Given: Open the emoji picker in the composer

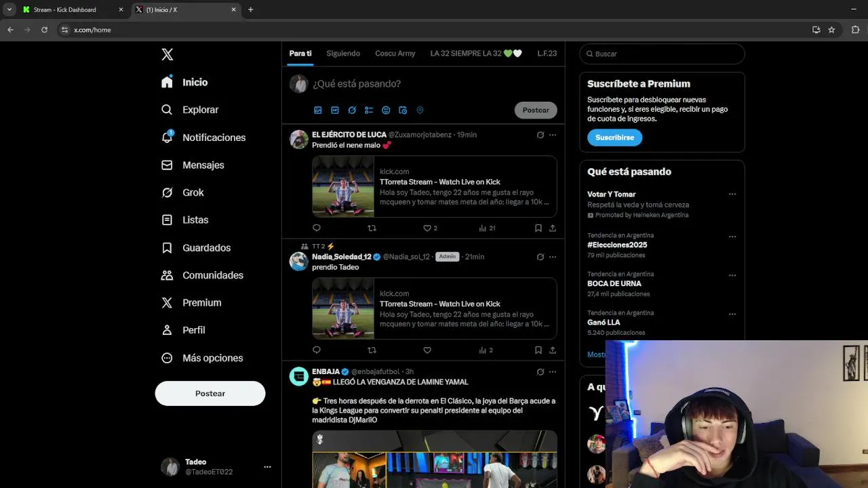Looking at the screenshot, I should [x=386, y=110].
